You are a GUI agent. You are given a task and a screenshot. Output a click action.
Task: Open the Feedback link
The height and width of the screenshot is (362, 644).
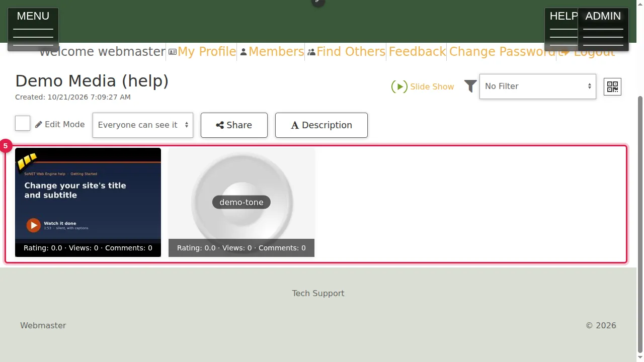(x=417, y=52)
